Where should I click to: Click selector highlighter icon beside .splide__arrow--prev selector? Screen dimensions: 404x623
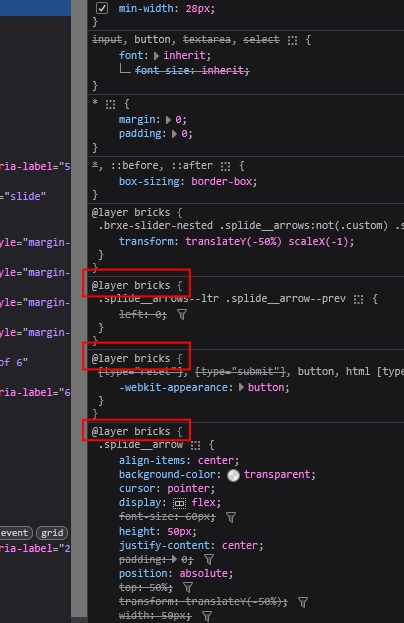[x=358, y=299]
